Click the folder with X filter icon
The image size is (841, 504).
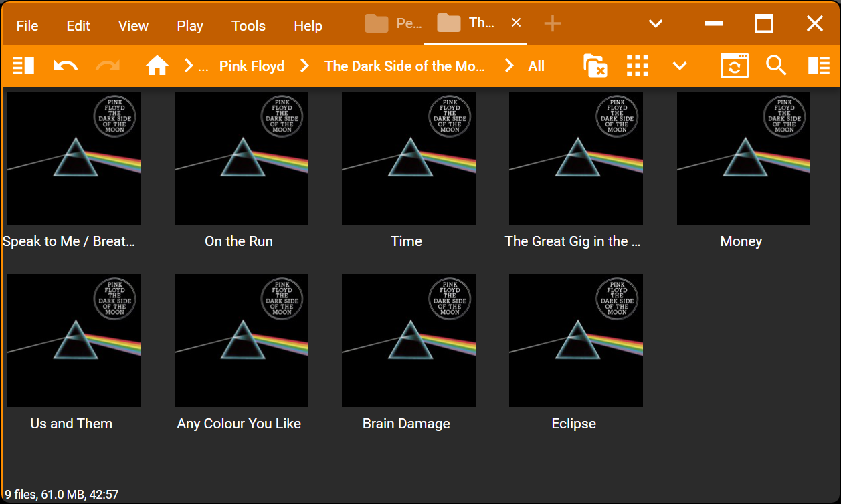[x=595, y=66]
